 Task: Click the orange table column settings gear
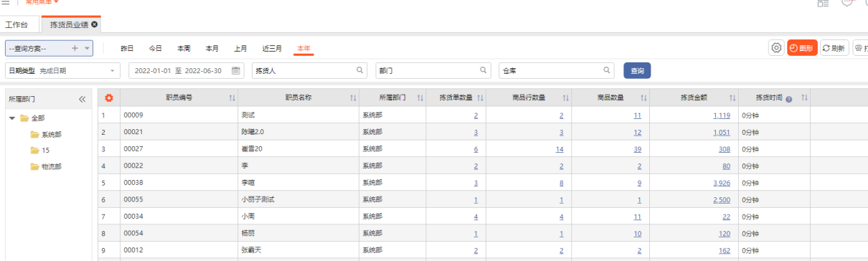(109, 98)
